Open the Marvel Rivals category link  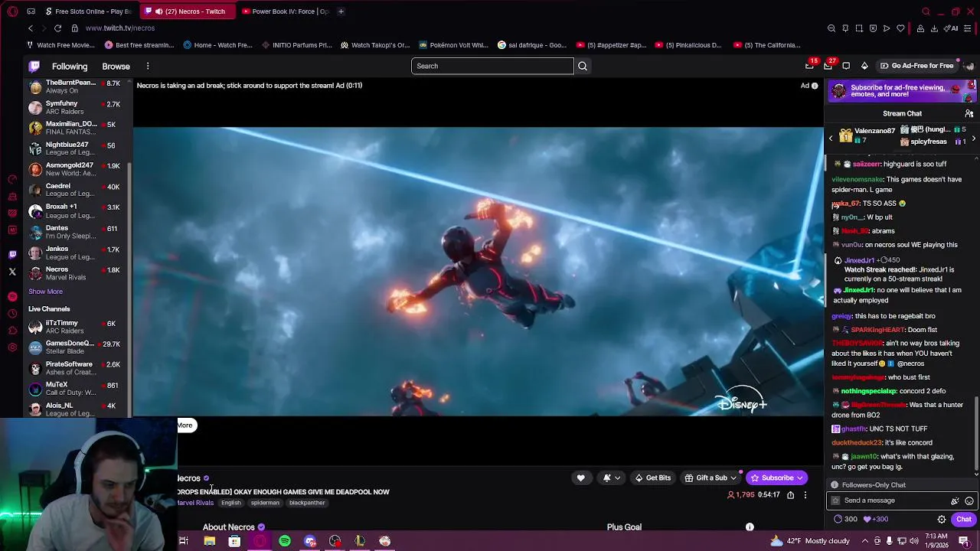pyautogui.click(x=195, y=503)
